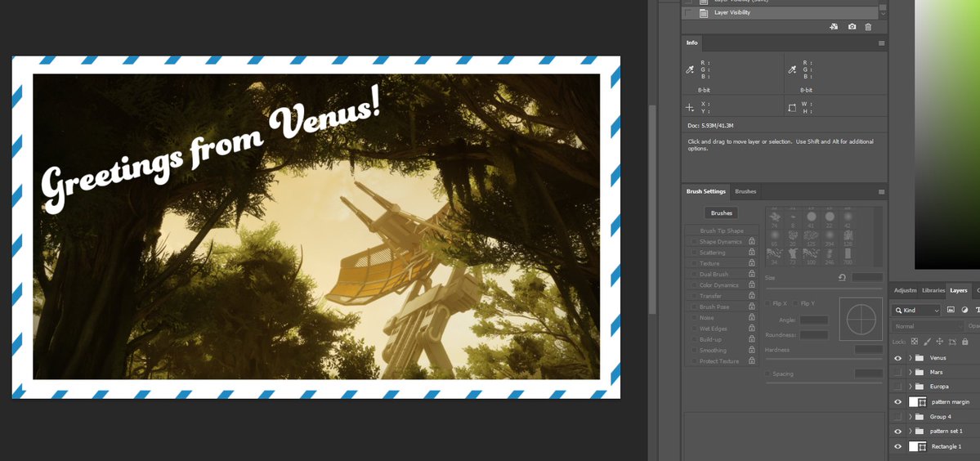
Task: Click the first eyedropper readout icon
Action: point(690,70)
